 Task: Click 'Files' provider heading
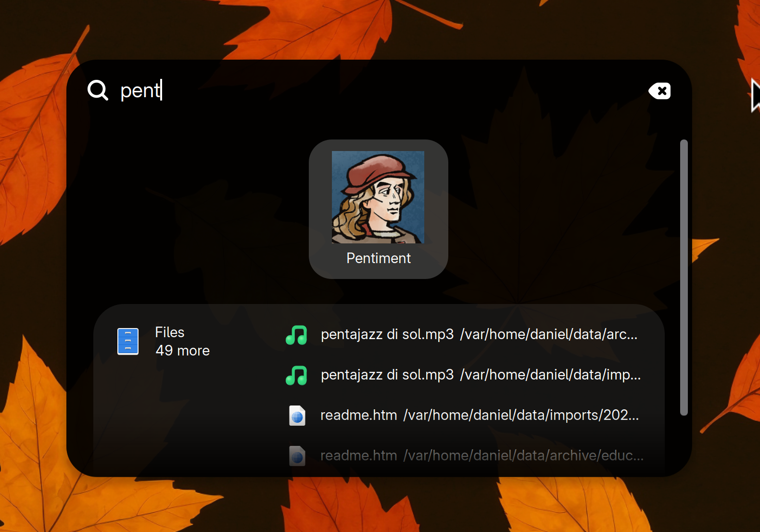(x=170, y=332)
